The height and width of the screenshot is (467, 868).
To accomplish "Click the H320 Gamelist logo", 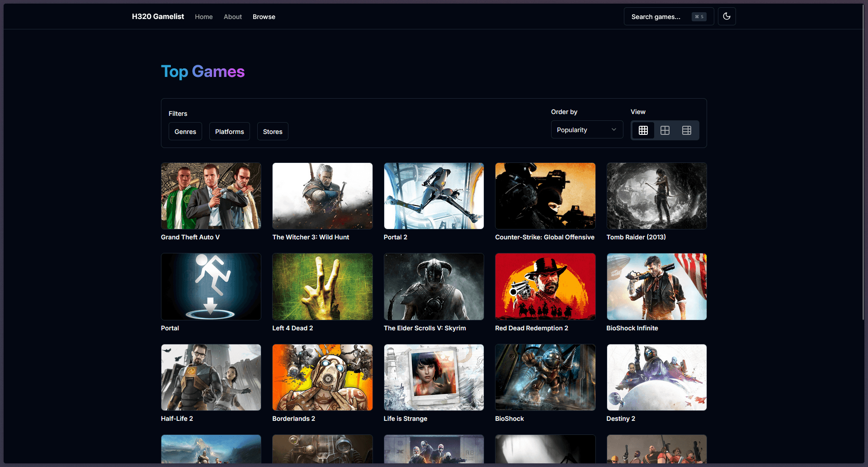I will point(157,16).
